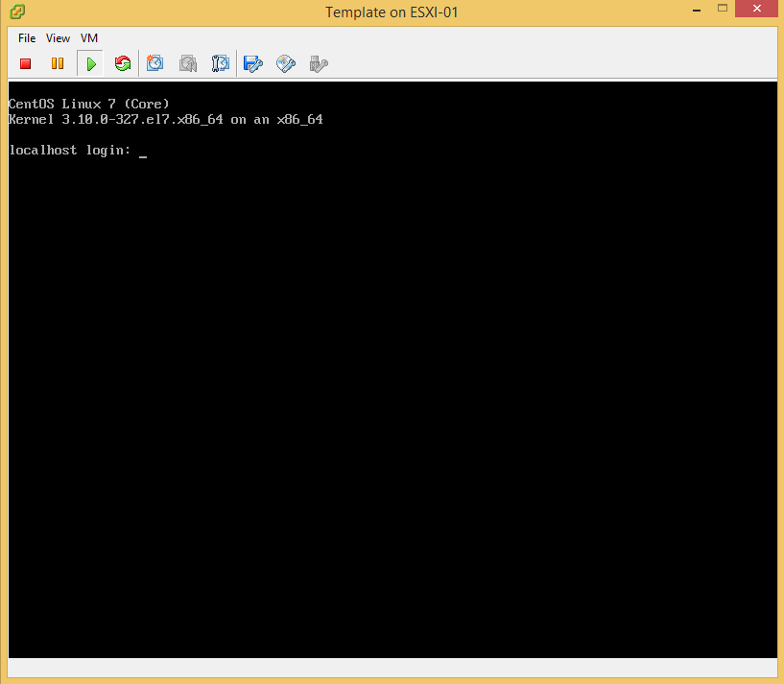
Task: Connect a USB device to the VM
Action: coord(319,64)
